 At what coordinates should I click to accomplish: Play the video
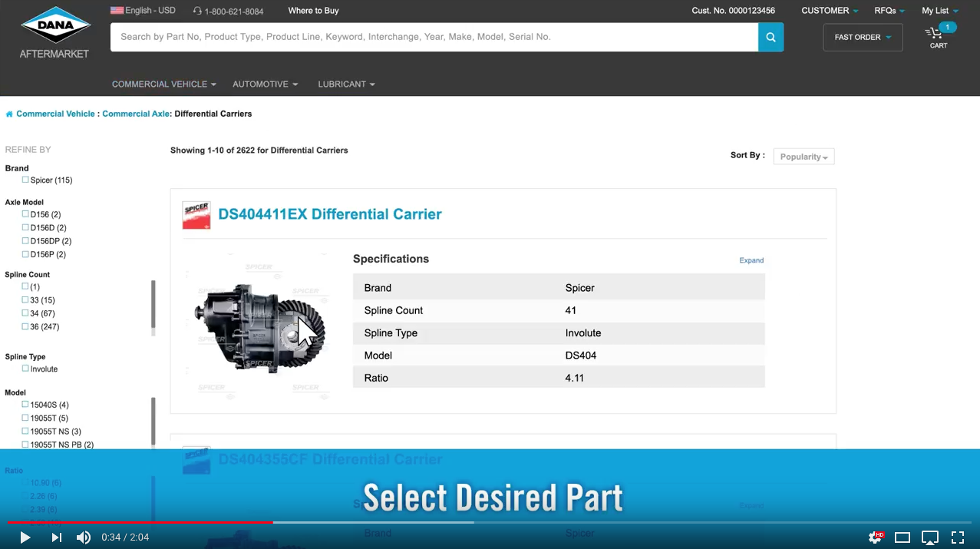click(x=25, y=537)
